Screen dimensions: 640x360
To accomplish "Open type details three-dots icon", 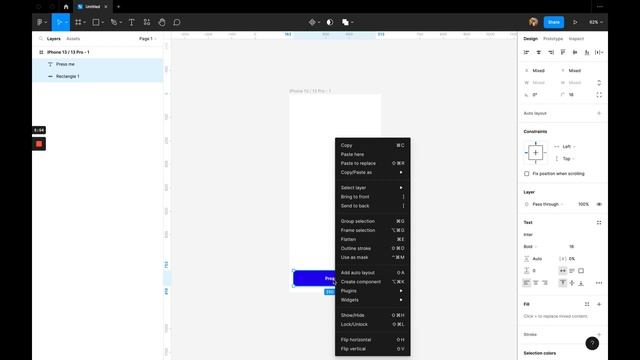I will [x=599, y=283].
